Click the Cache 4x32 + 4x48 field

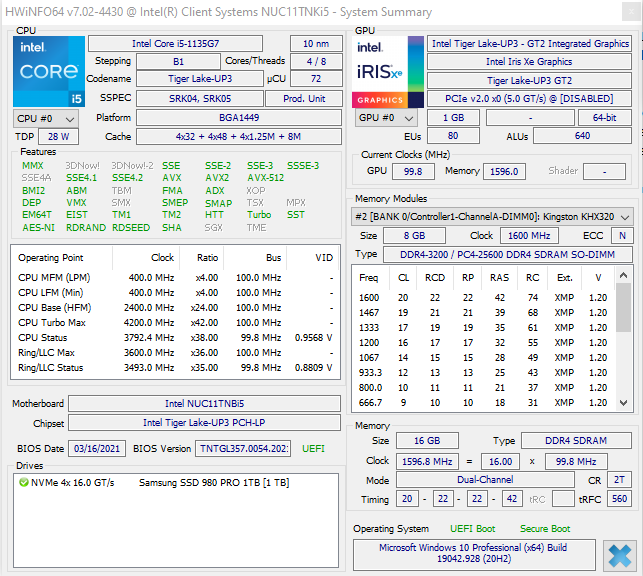[x=239, y=137]
